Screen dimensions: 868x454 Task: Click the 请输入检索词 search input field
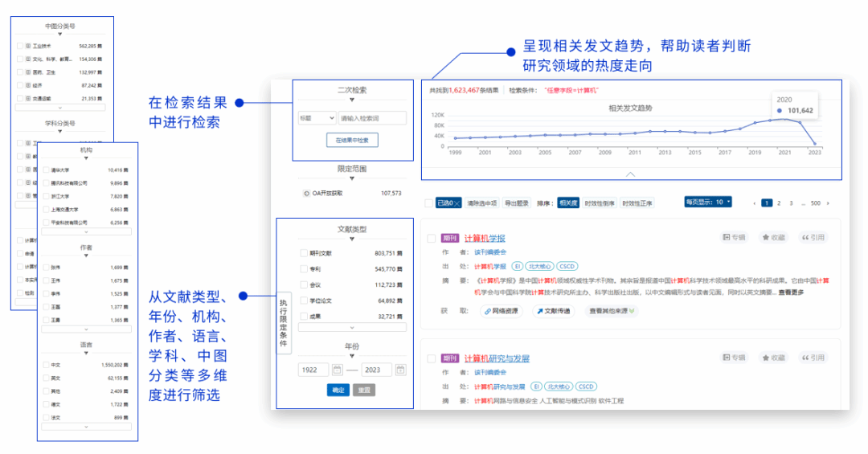372,118
